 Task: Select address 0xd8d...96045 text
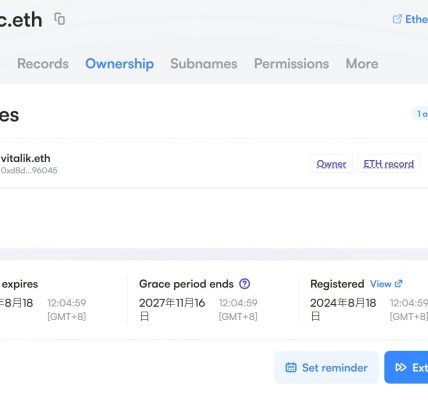click(29, 170)
